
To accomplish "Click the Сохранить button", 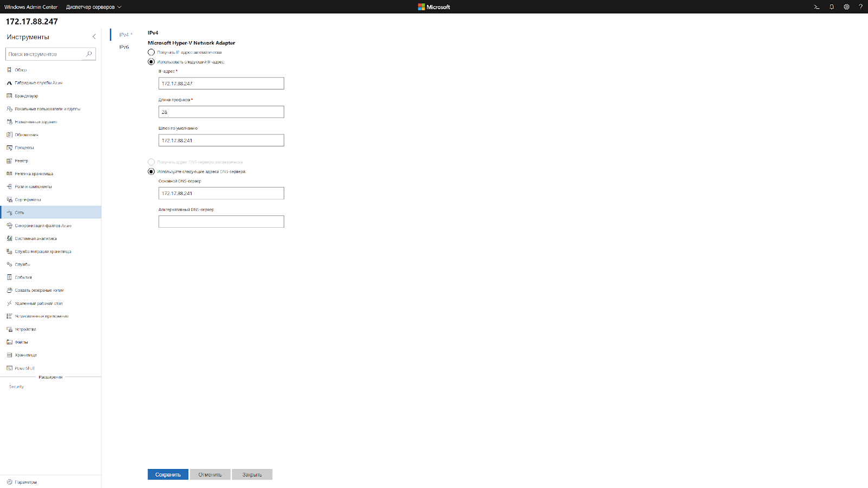I will tap(168, 474).
